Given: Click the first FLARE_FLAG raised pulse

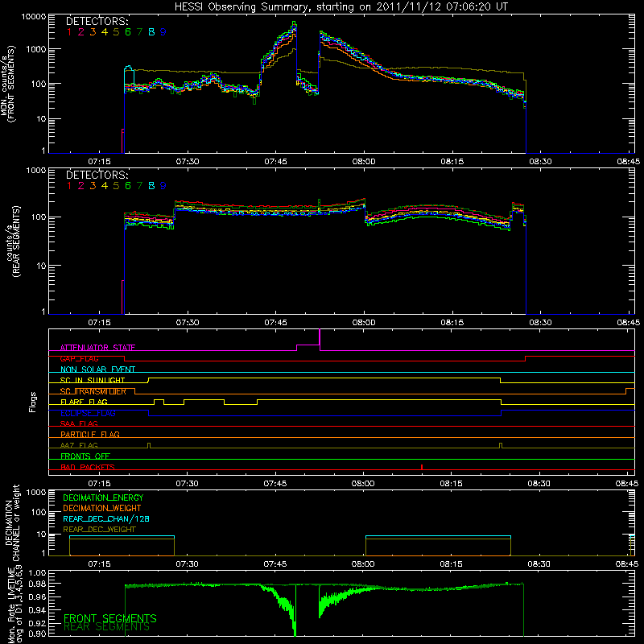Looking at the screenshot, I should (159, 400).
